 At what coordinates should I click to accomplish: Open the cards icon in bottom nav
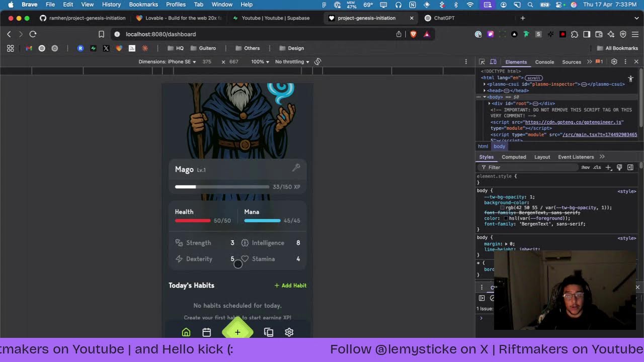(x=269, y=332)
